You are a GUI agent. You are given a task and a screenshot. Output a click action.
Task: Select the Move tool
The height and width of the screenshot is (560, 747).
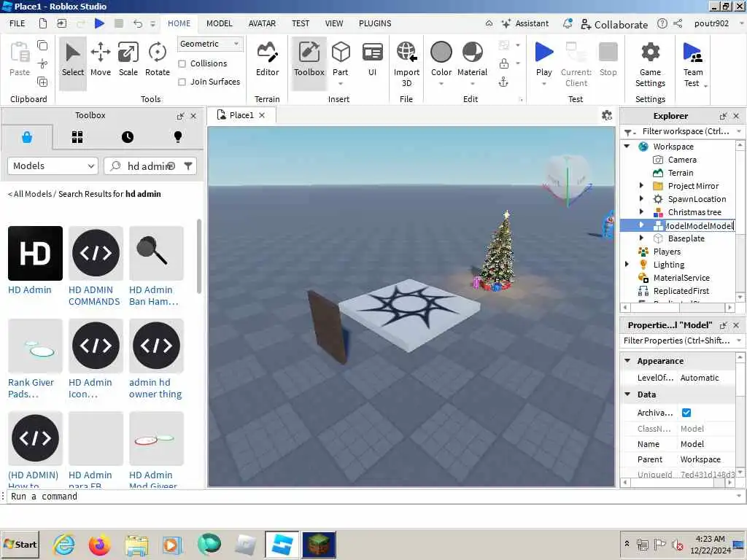pos(101,59)
